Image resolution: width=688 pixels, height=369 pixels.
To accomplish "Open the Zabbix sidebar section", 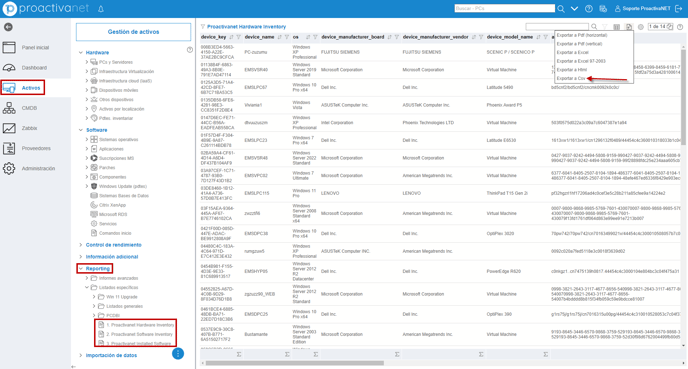I will pyautogui.click(x=20, y=128).
